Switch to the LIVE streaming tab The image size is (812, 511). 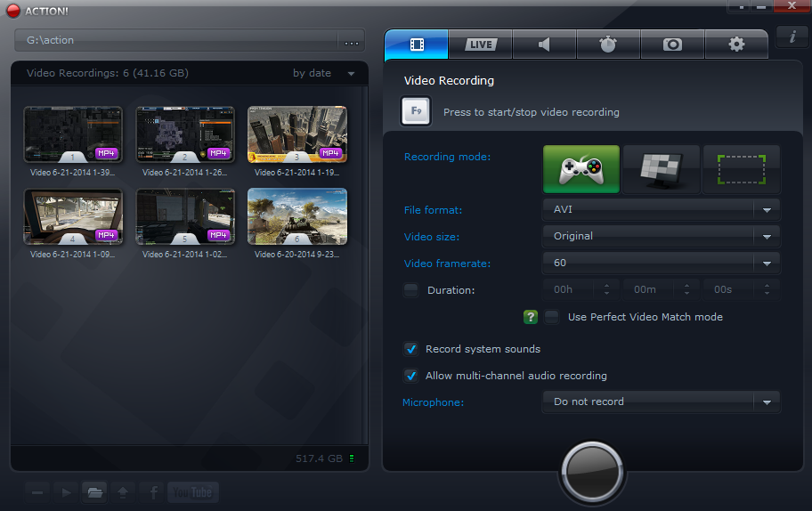(x=481, y=45)
